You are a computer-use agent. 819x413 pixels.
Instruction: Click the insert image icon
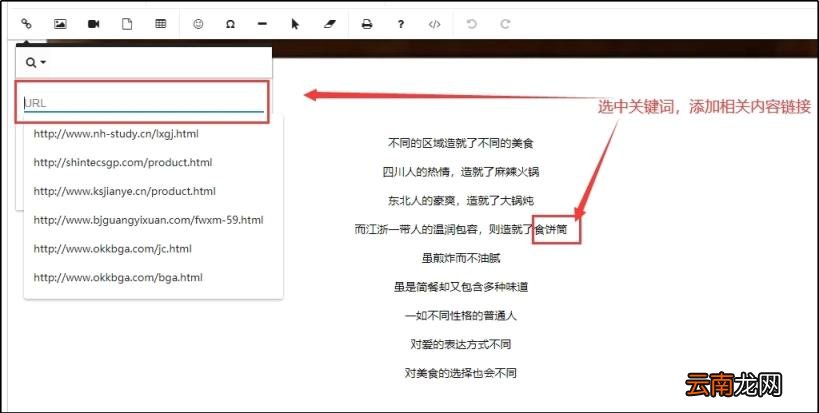60,24
